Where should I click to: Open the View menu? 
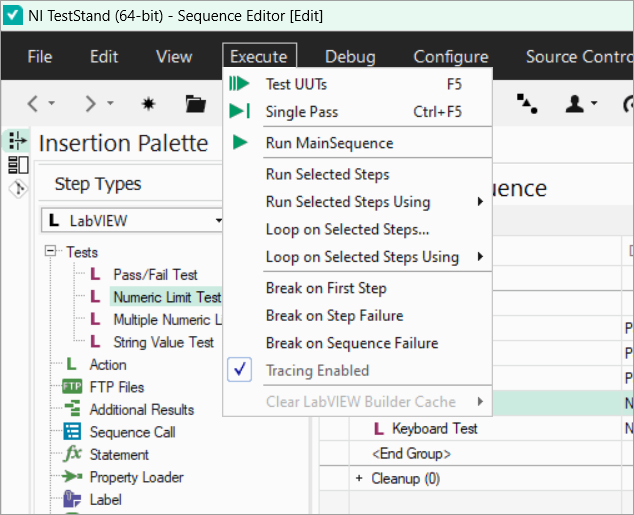[174, 57]
